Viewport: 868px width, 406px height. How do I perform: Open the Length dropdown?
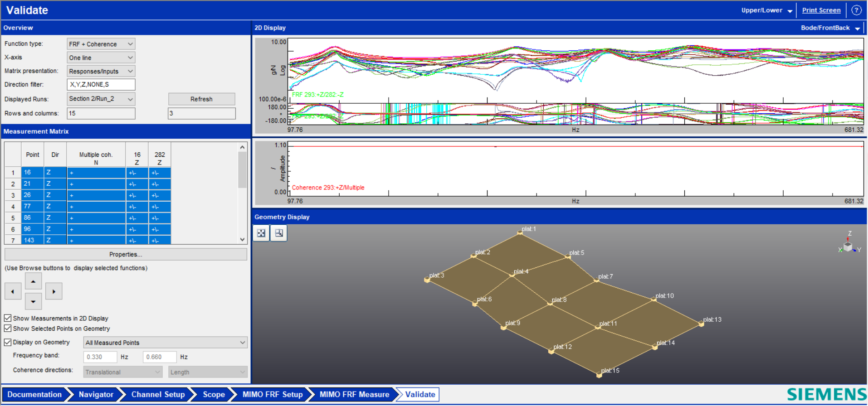[x=208, y=372]
